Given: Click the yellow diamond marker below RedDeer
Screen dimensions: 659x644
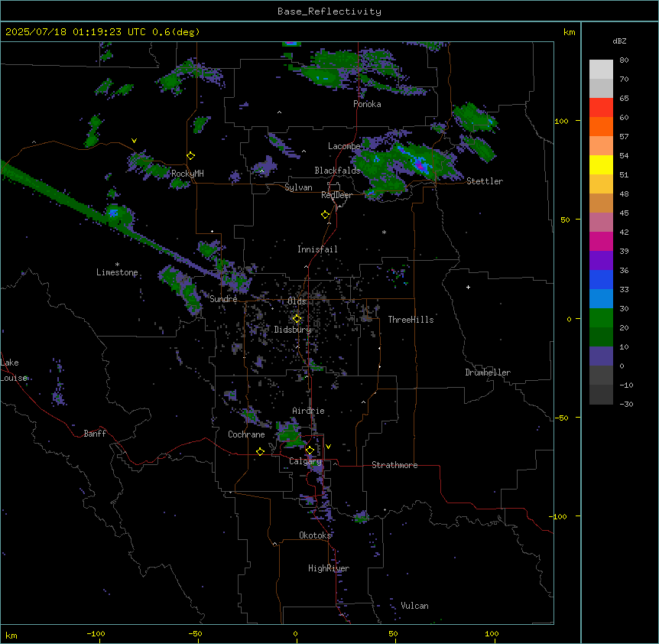Looking at the screenshot, I should coord(326,215).
